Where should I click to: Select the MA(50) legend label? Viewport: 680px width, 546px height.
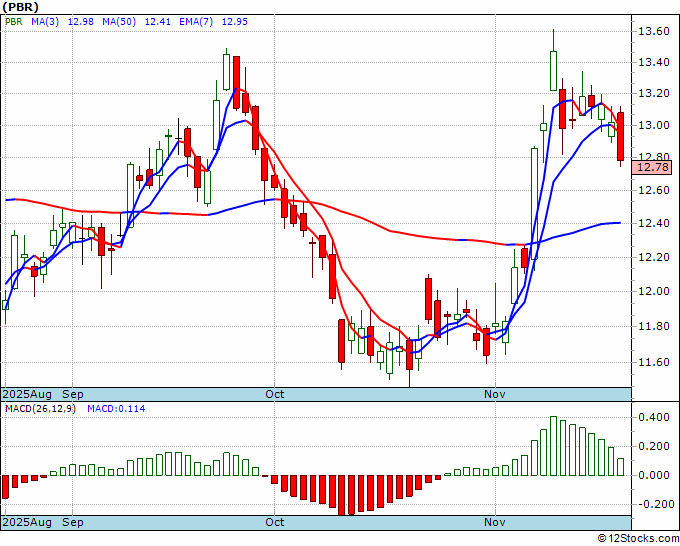[119, 22]
